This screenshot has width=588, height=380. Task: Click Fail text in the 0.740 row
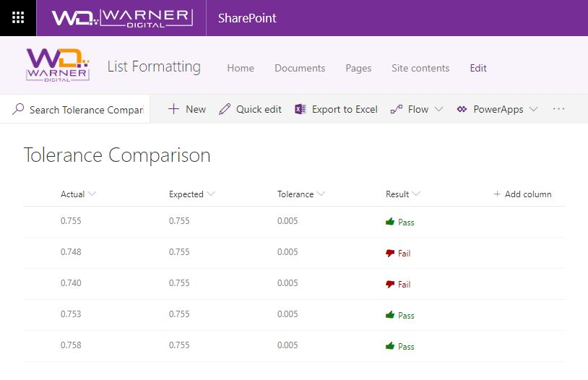click(405, 285)
